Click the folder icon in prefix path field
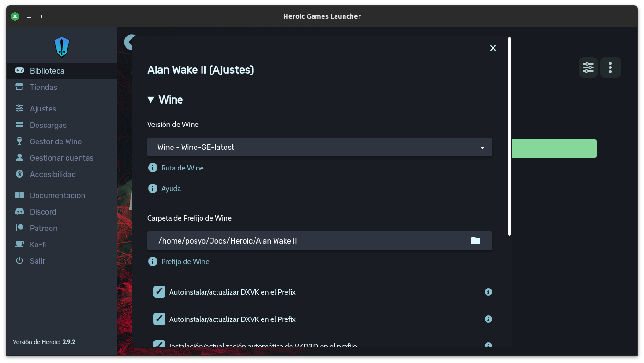644x363 pixels. (476, 241)
